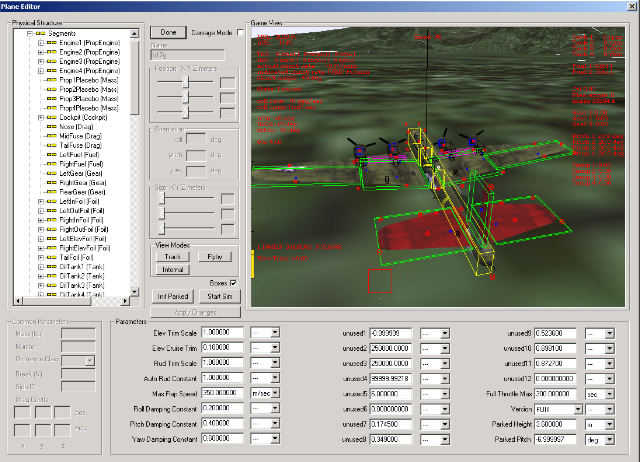Select the TailFoil (Foil) segment icon
The width and height of the screenshot is (640, 462).
(x=50, y=259)
